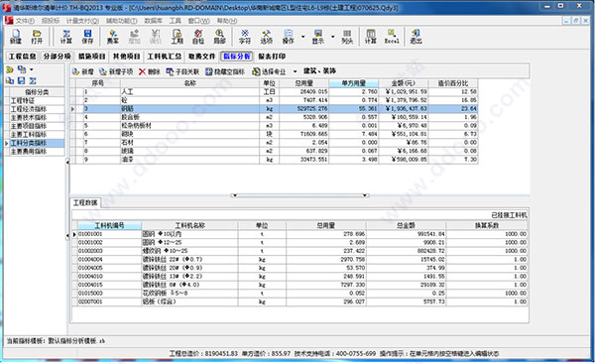The height and width of the screenshot is (364, 595).
Task: Click the 操作 toolbar icon
Action: (x=288, y=37)
